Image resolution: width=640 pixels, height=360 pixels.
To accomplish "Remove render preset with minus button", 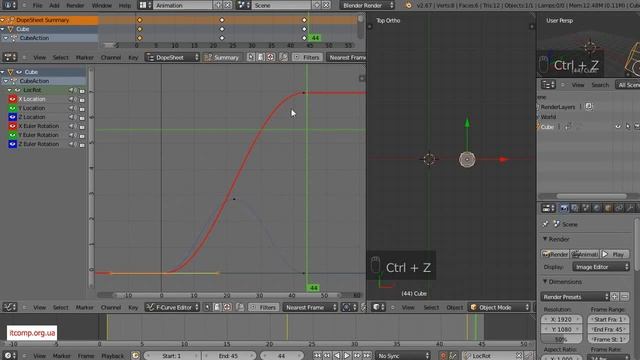I will click(x=624, y=297).
